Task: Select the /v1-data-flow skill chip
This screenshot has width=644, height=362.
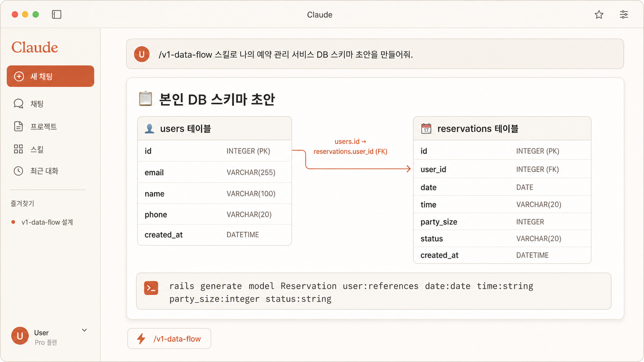Action: point(169,339)
